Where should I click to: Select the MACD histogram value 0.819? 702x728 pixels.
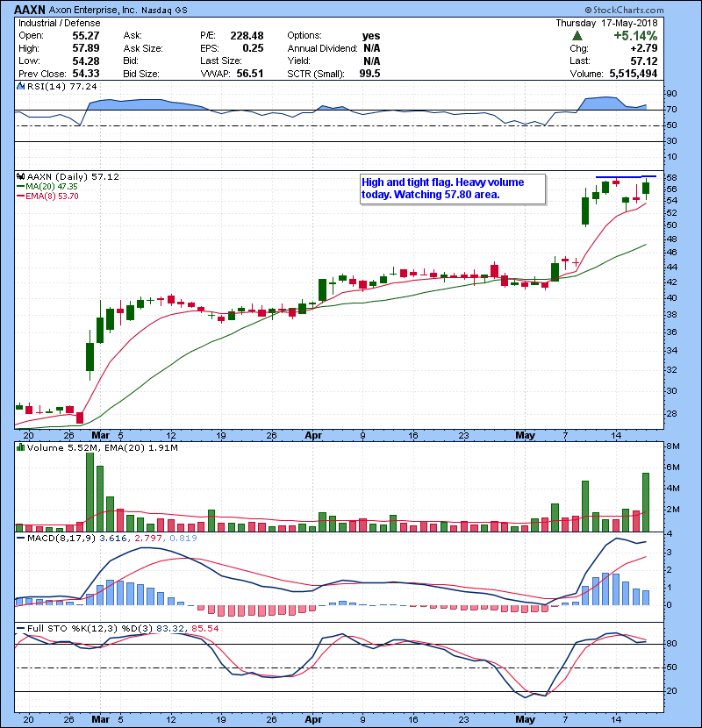[183, 539]
